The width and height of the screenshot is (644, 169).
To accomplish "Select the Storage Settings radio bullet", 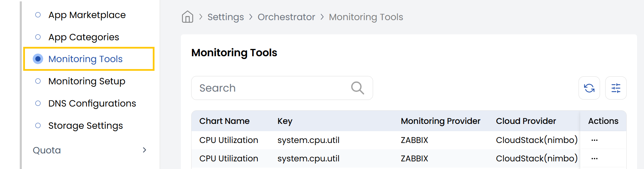I will tap(38, 126).
